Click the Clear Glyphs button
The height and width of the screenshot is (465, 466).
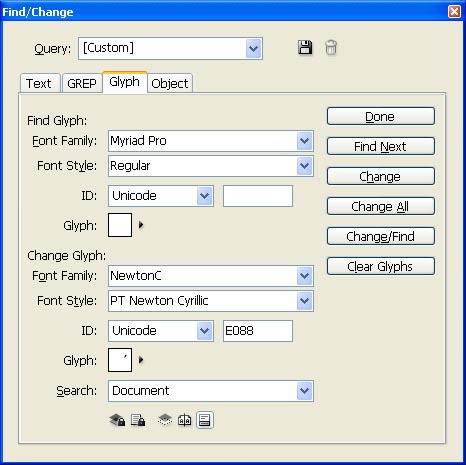(x=381, y=266)
